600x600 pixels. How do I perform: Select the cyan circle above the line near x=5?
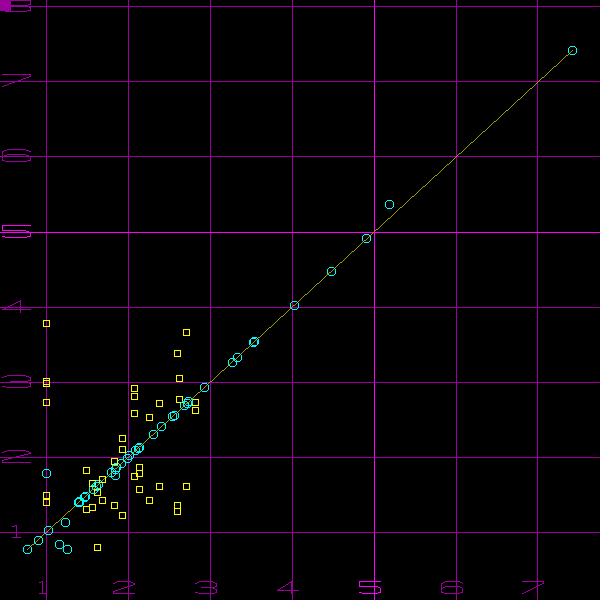pos(389,204)
